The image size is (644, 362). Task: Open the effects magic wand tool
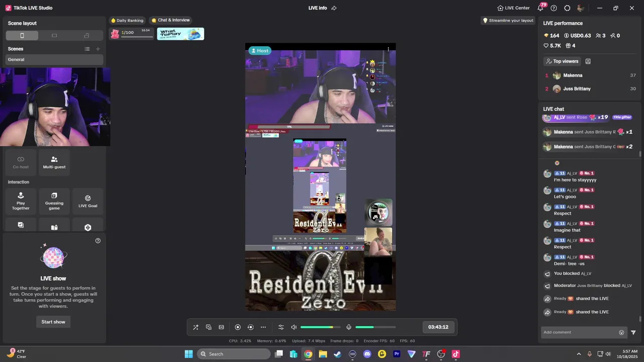coord(196,327)
